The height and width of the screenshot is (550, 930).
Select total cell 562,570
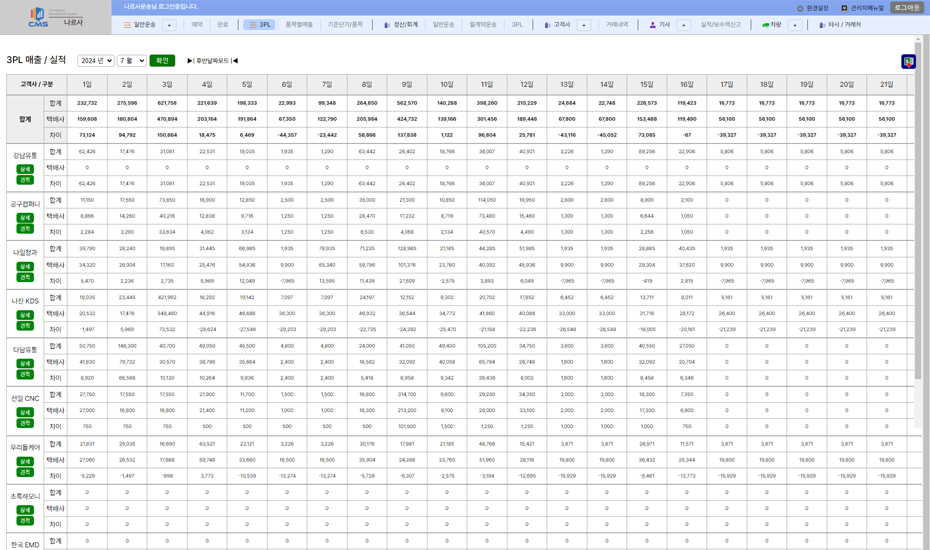pos(407,103)
